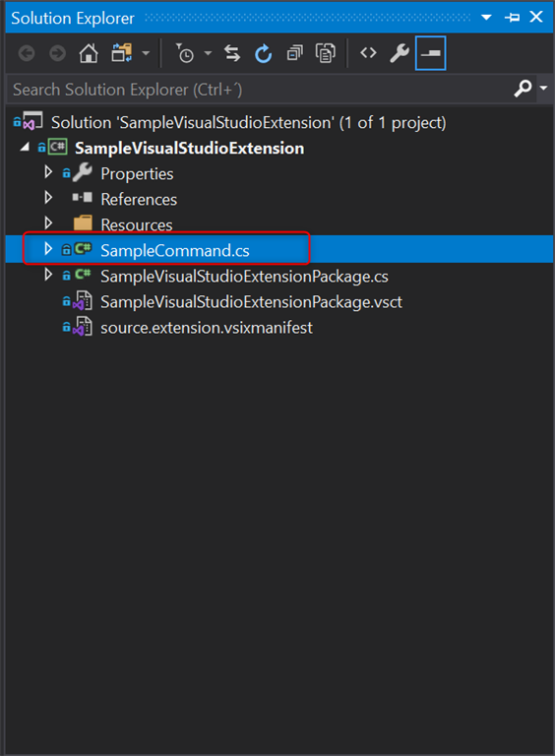555x756 pixels.
Task: Expand the References node
Action: [48, 197]
